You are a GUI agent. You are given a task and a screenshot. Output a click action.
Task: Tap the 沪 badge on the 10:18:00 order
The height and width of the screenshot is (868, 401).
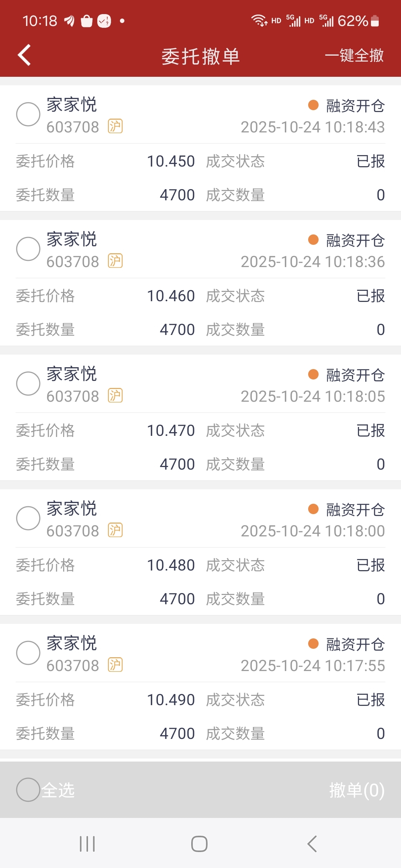(115, 530)
